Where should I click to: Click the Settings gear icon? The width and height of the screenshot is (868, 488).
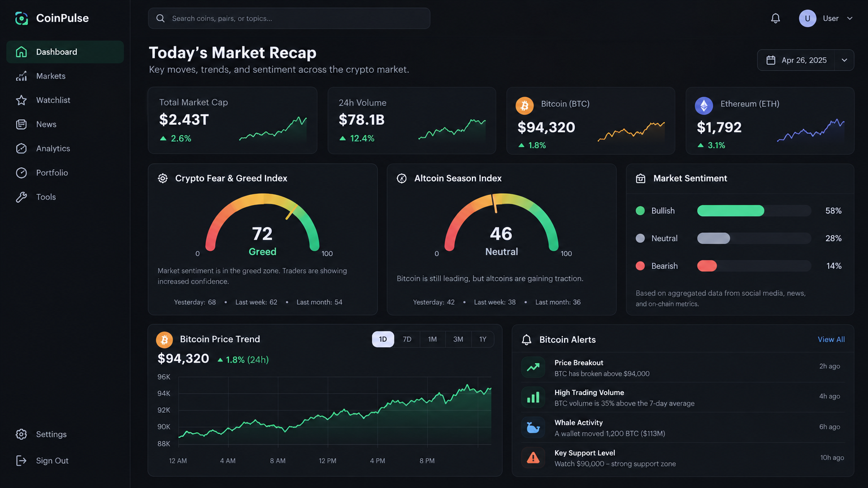pos(21,434)
